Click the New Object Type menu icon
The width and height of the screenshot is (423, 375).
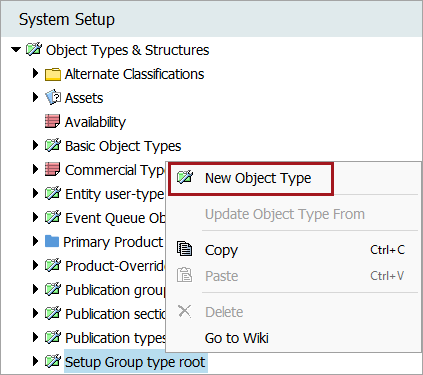185,177
